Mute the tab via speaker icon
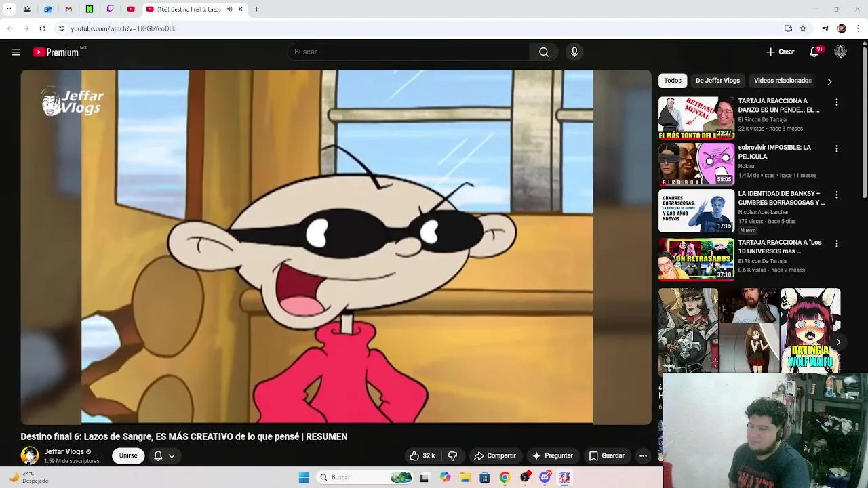868x488 pixels. click(229, 9)
